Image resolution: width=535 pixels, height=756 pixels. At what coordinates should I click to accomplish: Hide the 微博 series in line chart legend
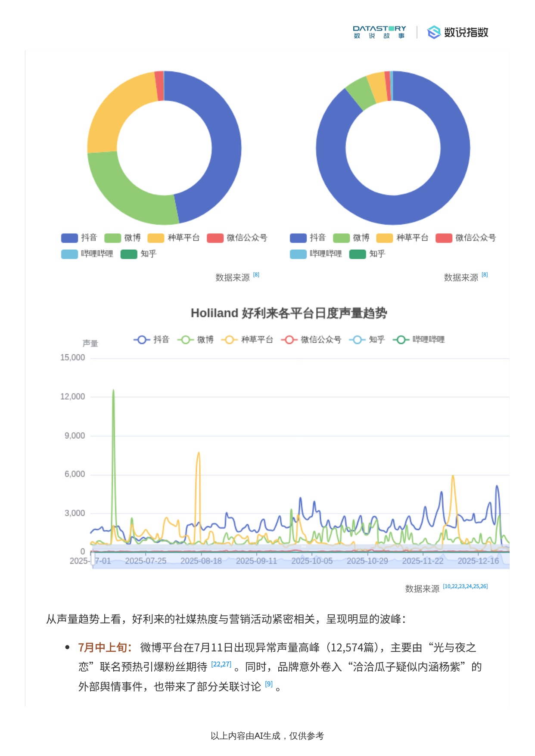(195, 340)
